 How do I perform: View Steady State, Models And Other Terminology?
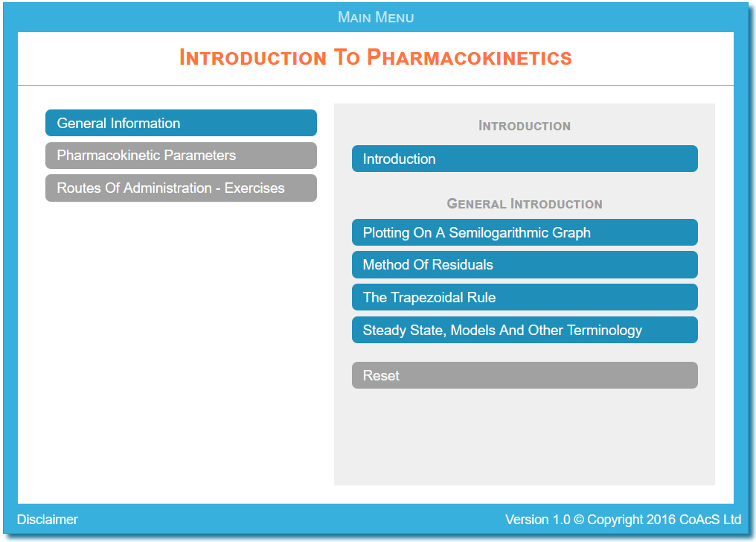coord(525,330)
